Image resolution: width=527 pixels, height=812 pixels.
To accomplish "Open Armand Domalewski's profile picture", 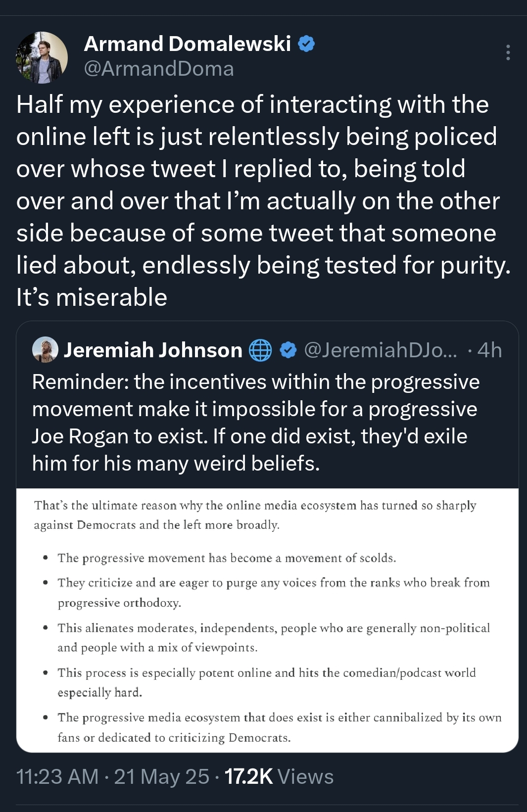I will point(42,57).
